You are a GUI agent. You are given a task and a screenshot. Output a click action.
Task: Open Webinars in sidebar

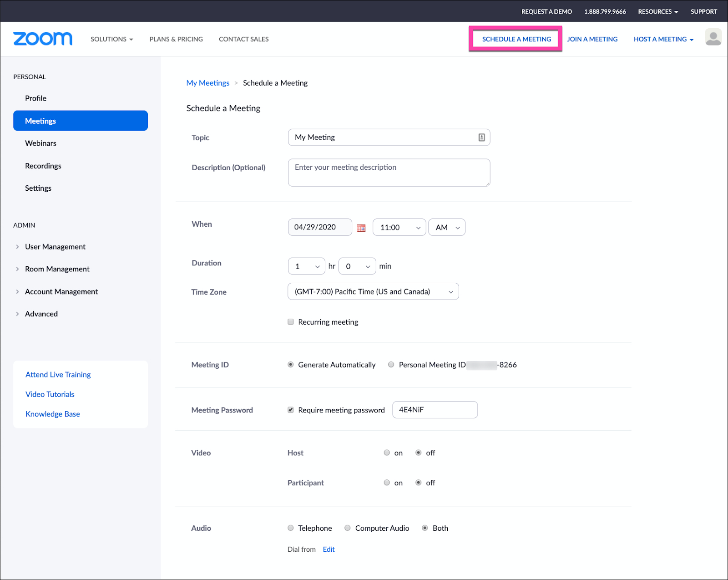pos(41,143)
